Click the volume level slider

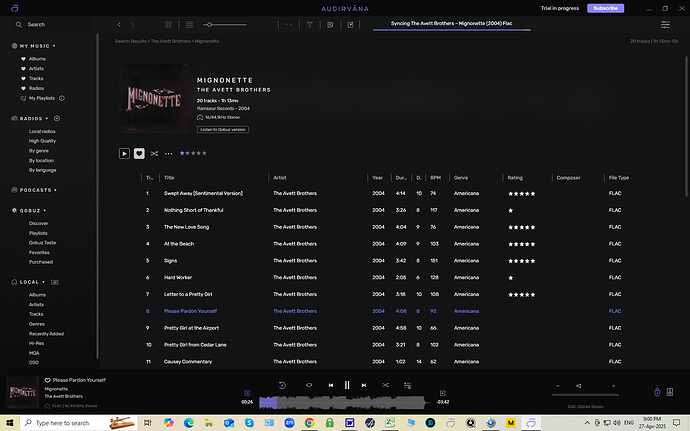point(585,395)
